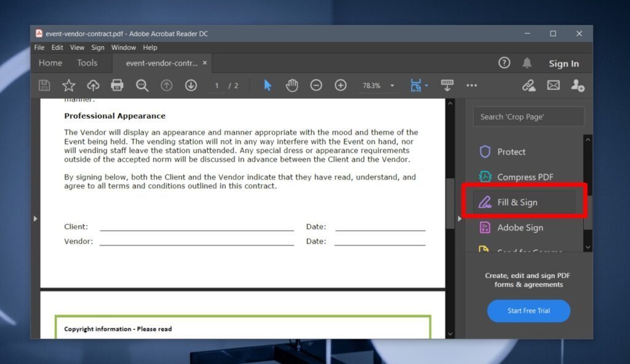Expand more tools via the ellipsis

[x=472, y=85]
